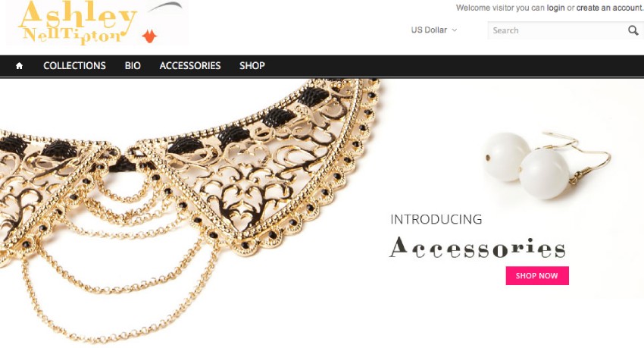Click the pink Shop Now button

click(537, 276)
